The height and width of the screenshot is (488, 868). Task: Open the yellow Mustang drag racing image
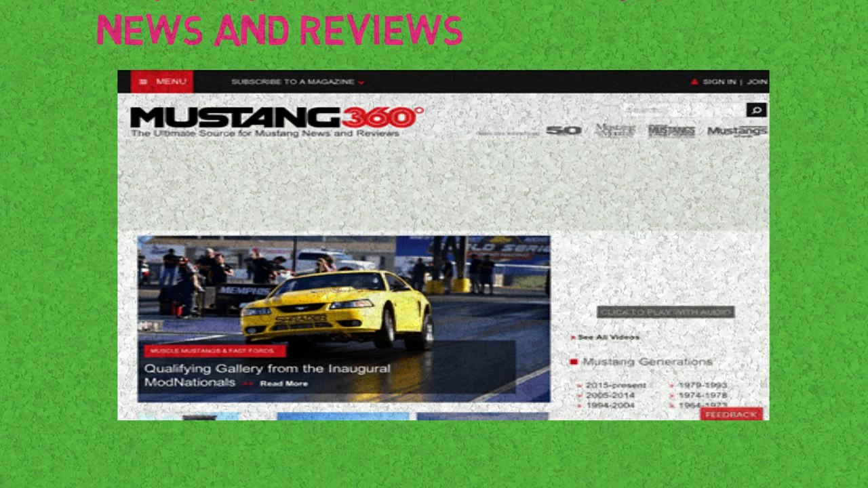pyautogui.click(x=344, y=319)
